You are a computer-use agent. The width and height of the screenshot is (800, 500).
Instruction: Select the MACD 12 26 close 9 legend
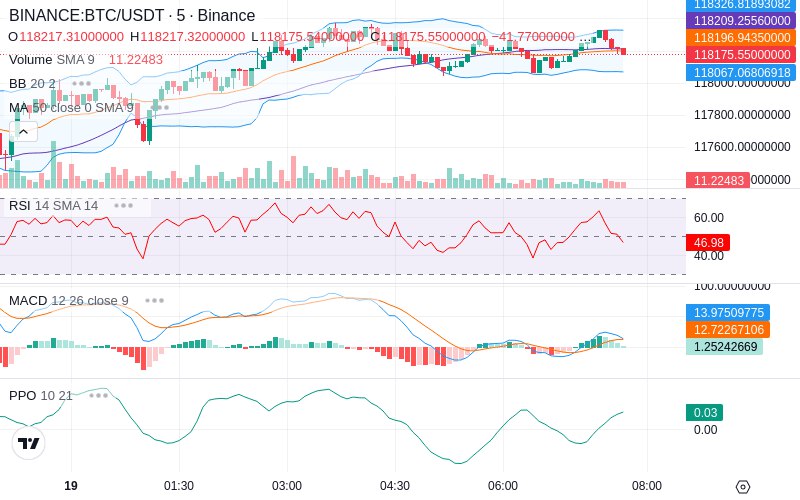pos(69,301)
